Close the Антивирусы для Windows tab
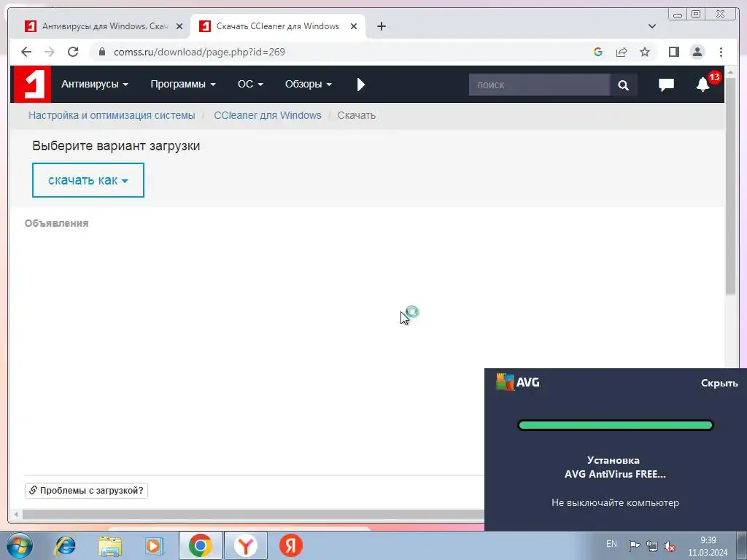Screen dimensions: 747x560 click(179, 26)
